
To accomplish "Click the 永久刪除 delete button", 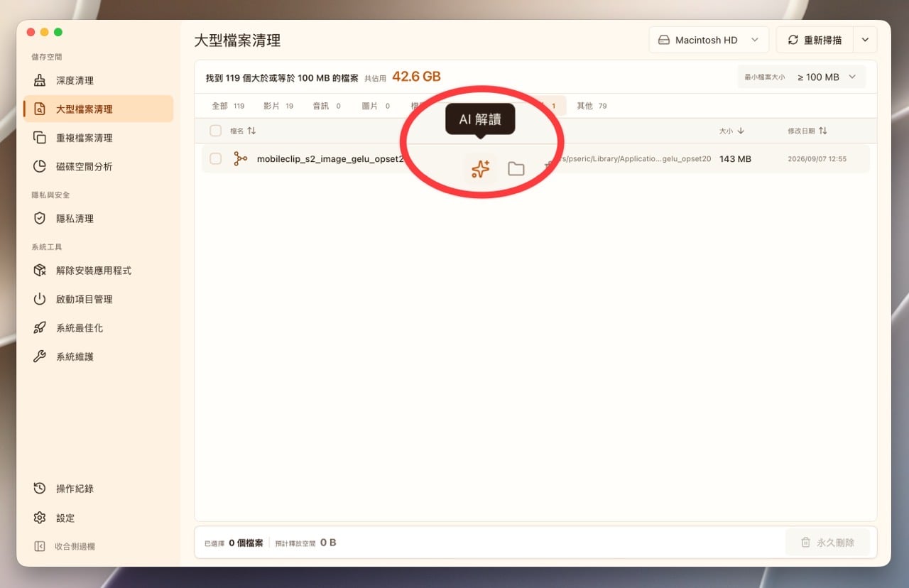I will pyautogui.click(x=827, y=543).
